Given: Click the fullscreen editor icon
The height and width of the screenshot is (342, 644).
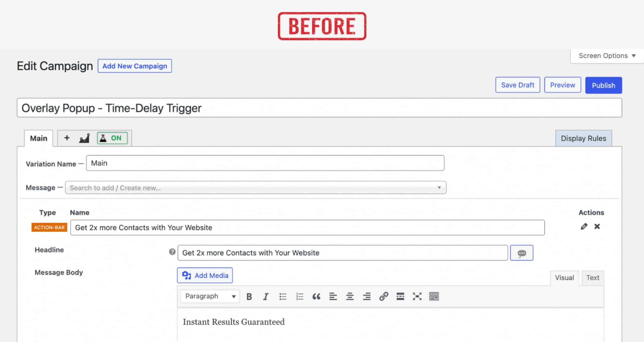Looking at the screenshot, I should coord(417,296).
